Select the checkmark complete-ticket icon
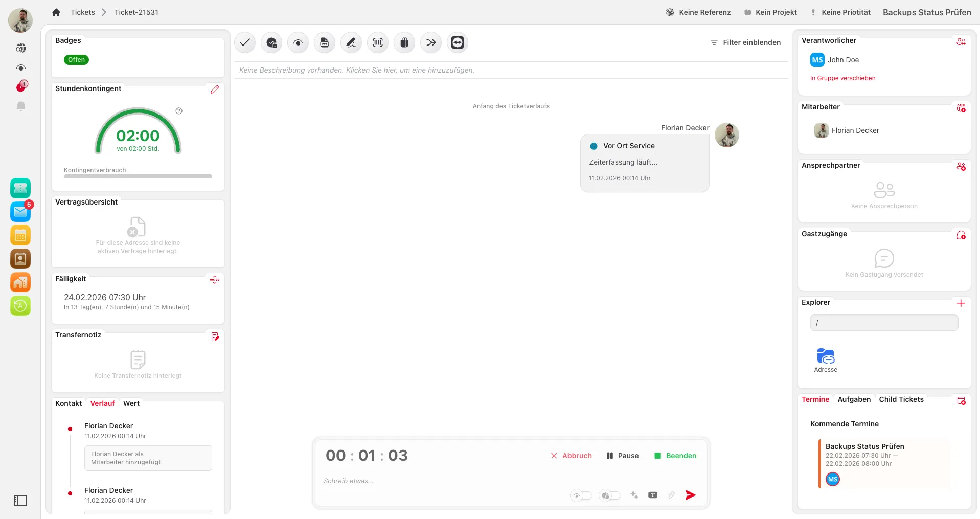The image size is (980, 519). click(244, 42)
